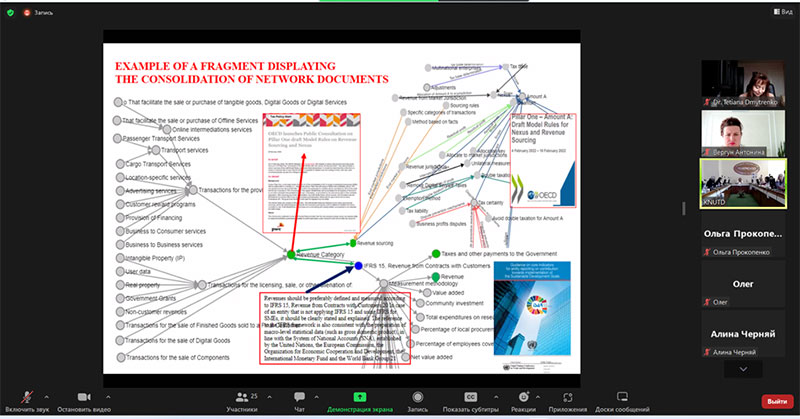
Task: Click the 'Transport services' node label
Action: (x=185, y=150)
